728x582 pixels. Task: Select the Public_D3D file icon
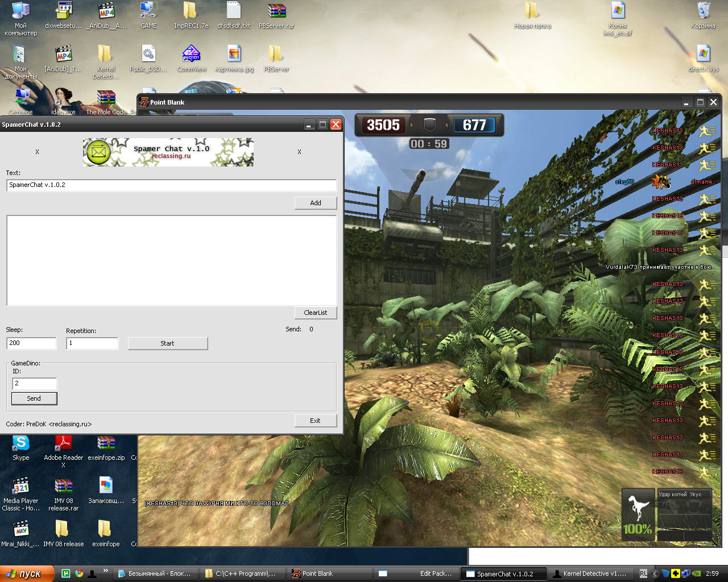pyautogui.click(x=148, y=59)
